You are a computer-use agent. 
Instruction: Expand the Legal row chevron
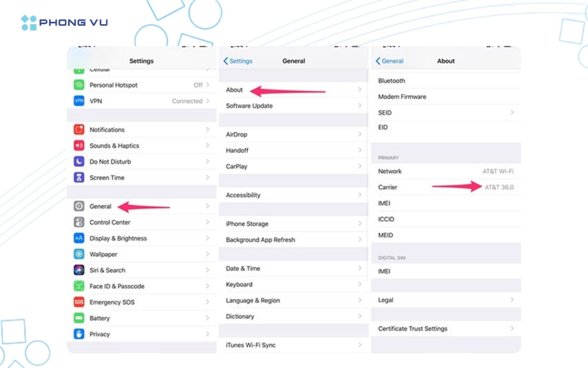click(512, 300)
